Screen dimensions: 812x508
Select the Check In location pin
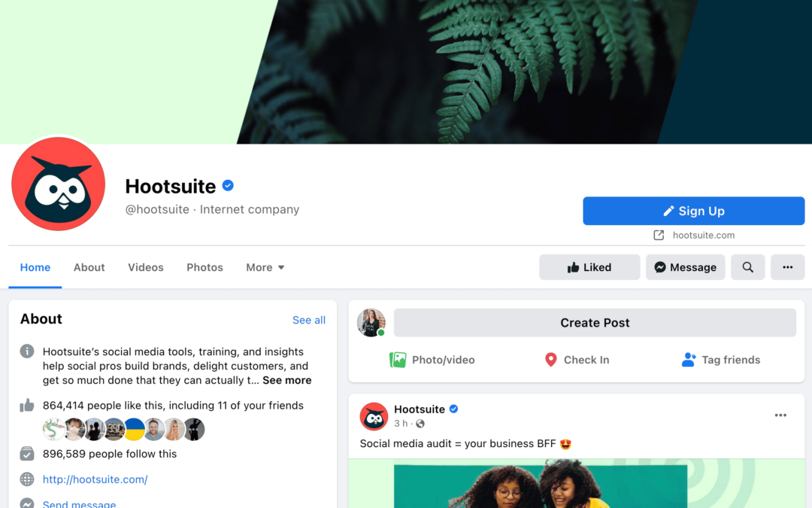551,360
